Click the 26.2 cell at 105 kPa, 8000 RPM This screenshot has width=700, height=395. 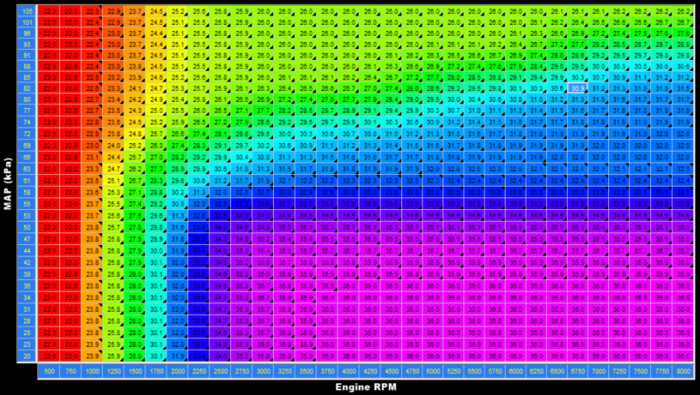point(684,11)
